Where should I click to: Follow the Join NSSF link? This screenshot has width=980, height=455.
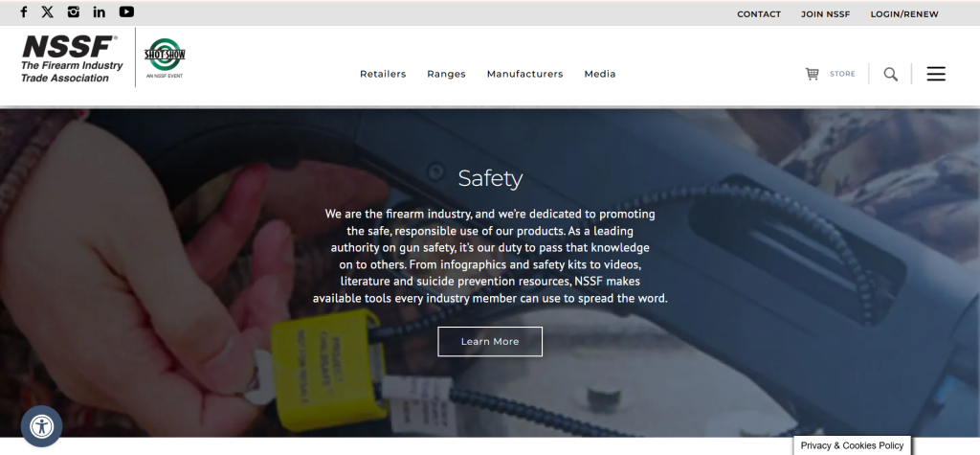[826, 13]
